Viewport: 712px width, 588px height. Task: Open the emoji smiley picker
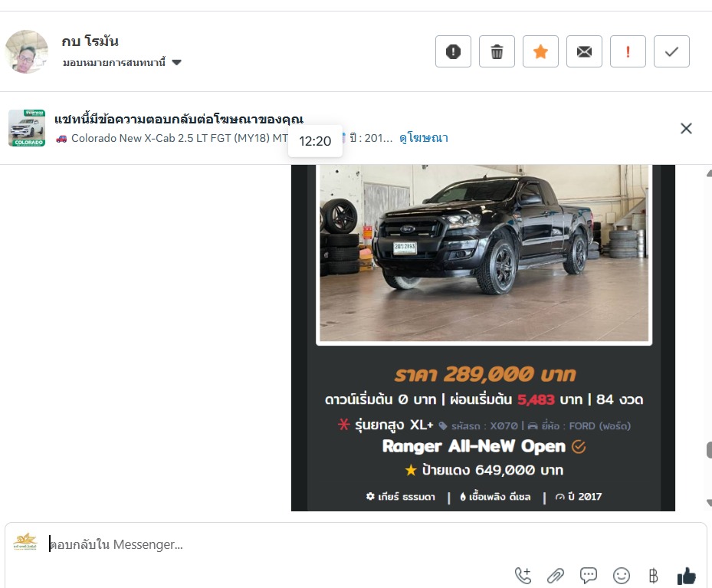coord(622,576)
